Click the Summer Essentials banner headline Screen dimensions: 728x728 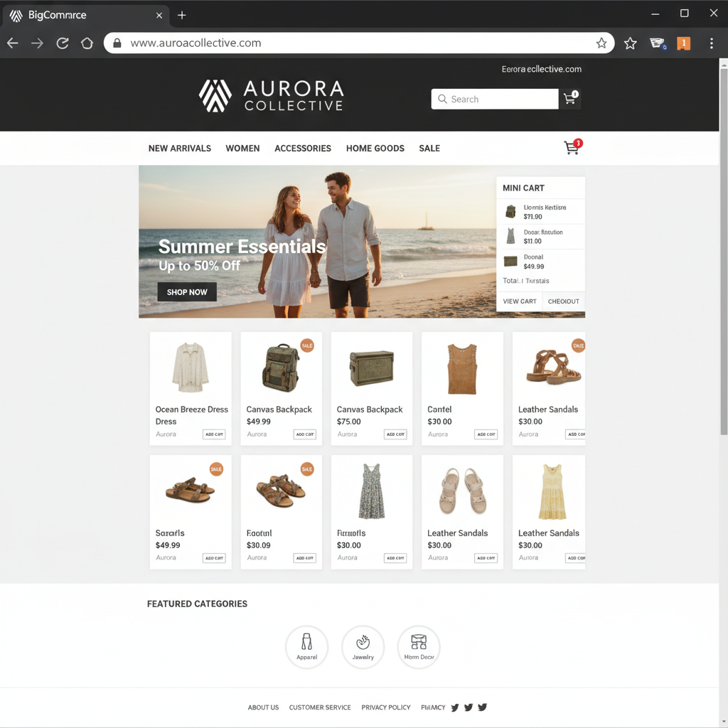[242, 247]
